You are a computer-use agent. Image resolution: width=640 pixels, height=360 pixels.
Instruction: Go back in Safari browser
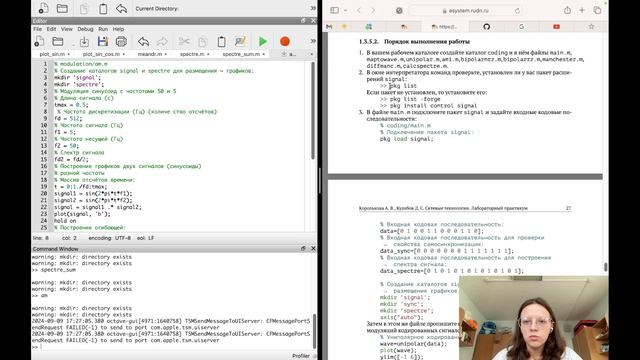pyautogui.click(x=359, y=10)
